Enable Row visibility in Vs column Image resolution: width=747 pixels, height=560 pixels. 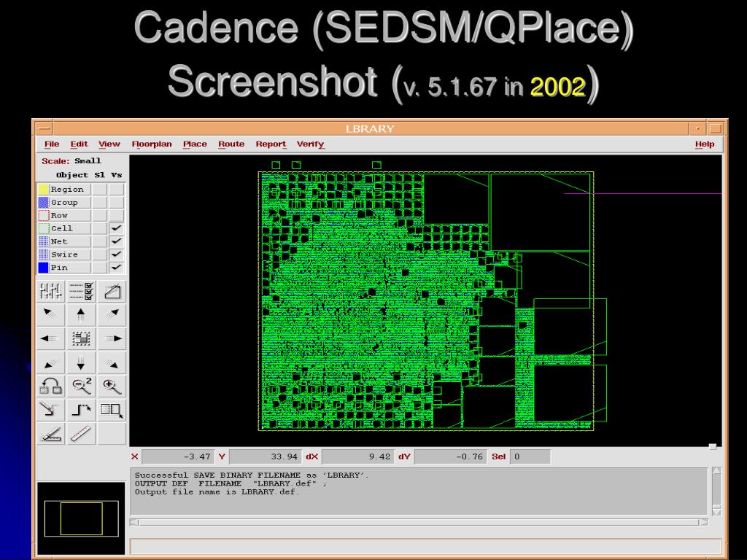tap(116, 215)
